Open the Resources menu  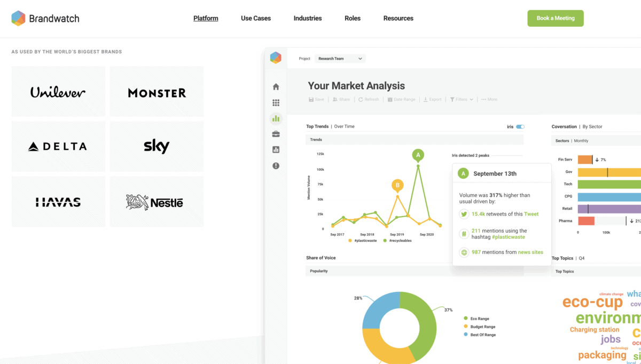tap(398, 18)
